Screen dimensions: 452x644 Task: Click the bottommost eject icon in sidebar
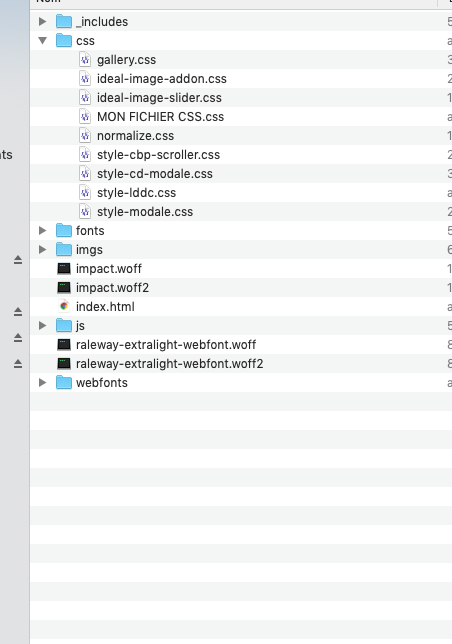[18, 363]
